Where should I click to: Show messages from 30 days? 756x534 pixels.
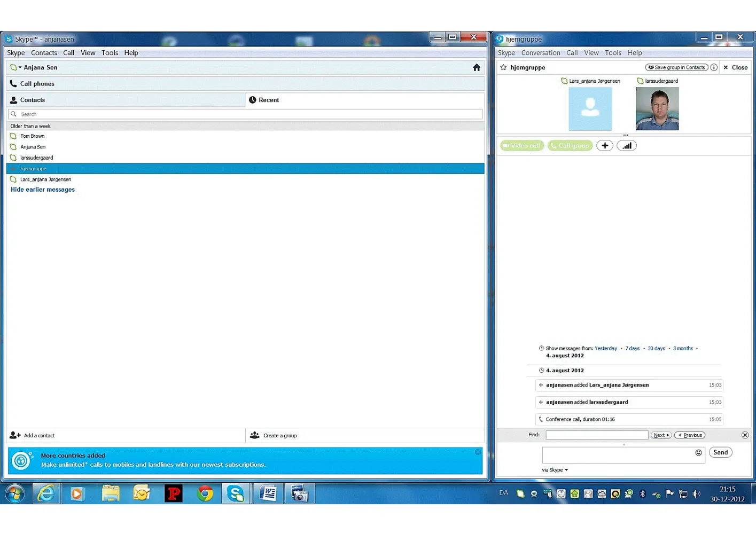tap(656, 349)
